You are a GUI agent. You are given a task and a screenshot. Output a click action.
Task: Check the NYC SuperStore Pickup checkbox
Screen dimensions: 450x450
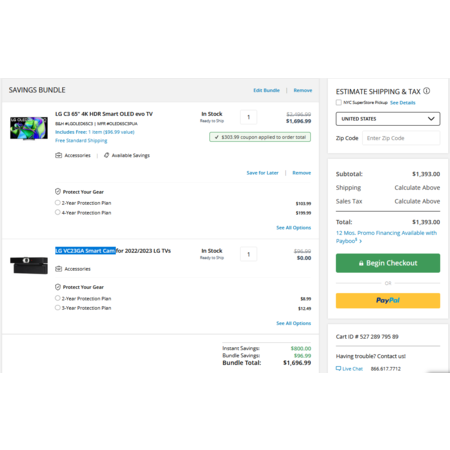339,102
